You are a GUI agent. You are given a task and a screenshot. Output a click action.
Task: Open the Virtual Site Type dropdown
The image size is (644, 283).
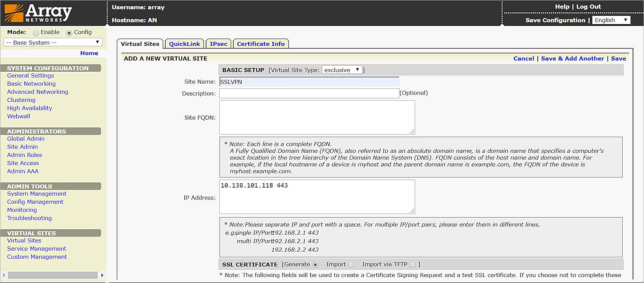[x=342, y=70]
